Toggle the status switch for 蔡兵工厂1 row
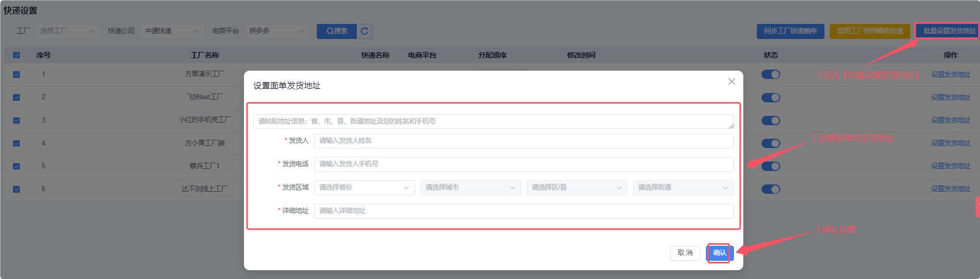Screen dimensions: 980x279 [770, 166]
